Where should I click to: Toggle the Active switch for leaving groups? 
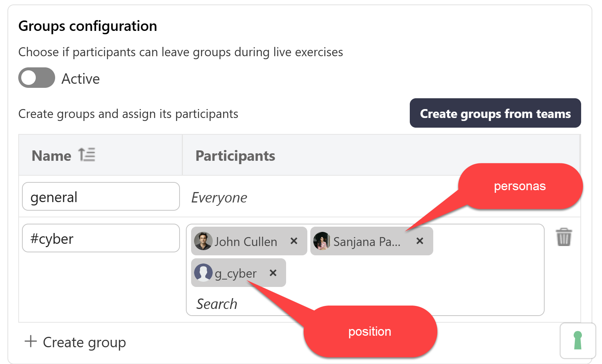(37, 78)
